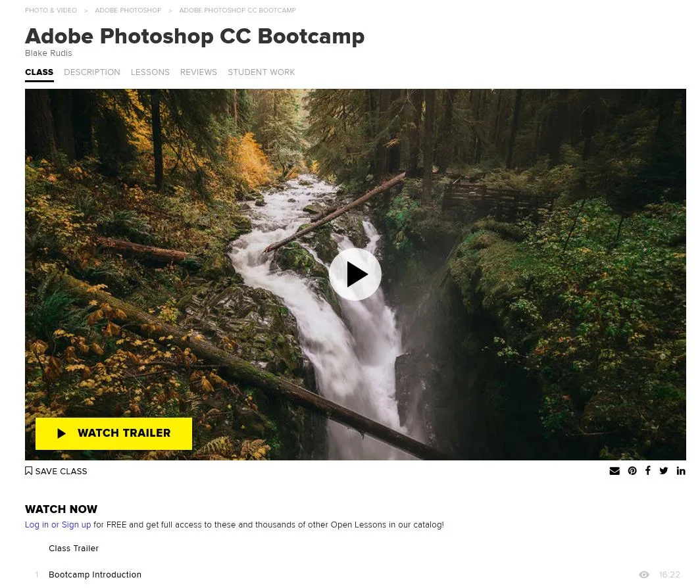Open the Class Trailer lesson
700x588 pixels.
[x=74, y=549]
